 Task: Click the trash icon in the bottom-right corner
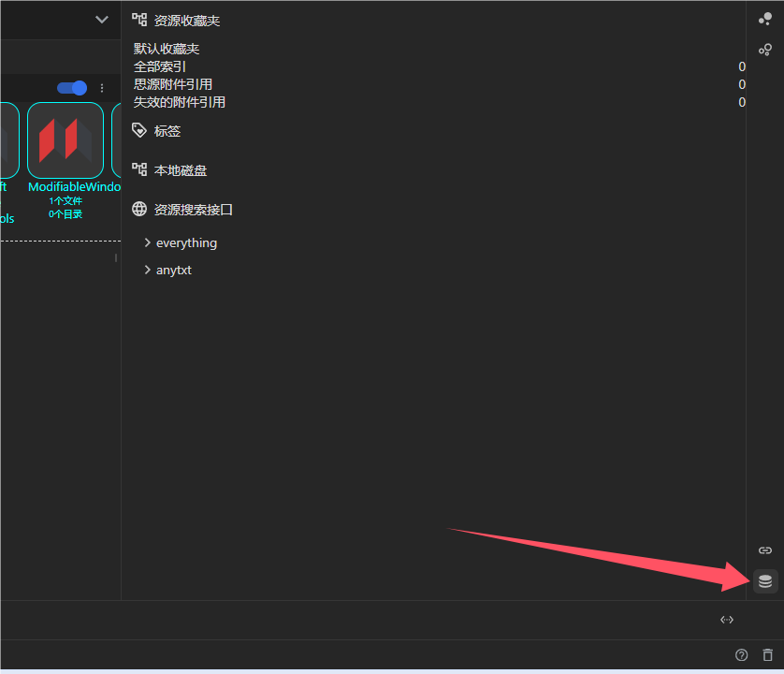(x=767, y=654)
